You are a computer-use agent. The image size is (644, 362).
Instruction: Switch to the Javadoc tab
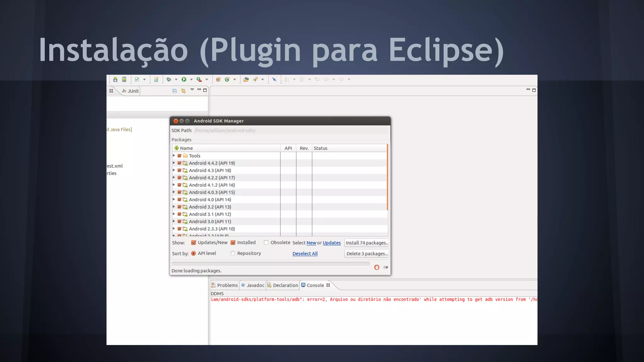253,285
